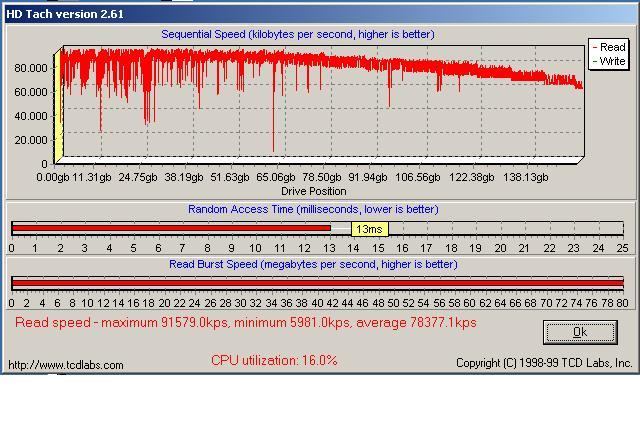This screenshot has width=640, height=432.
Task: Click the 91.94gb drive position label
Action: pos(368,178)
